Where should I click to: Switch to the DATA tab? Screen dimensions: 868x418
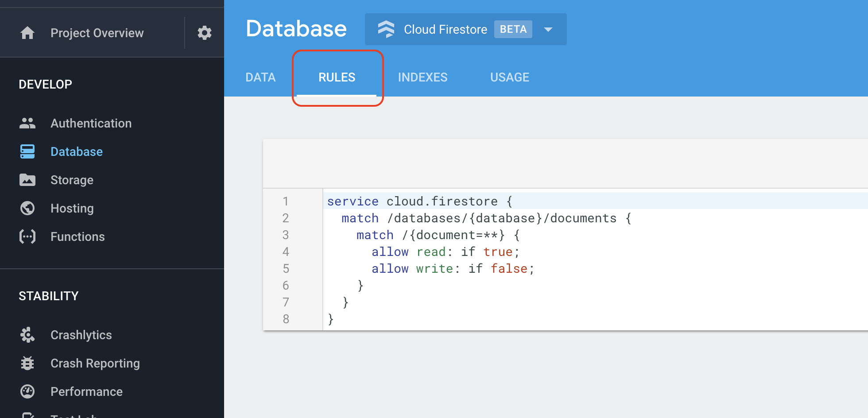260,77
